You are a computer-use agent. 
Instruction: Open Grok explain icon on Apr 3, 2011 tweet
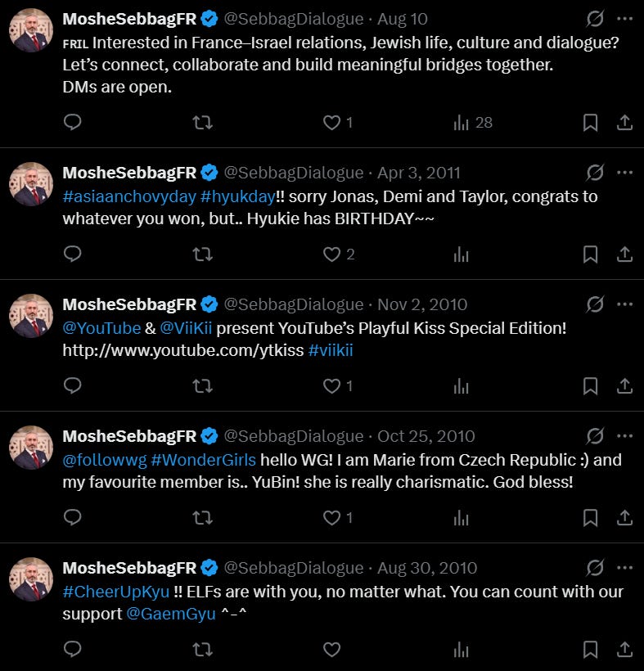point(595,173)
